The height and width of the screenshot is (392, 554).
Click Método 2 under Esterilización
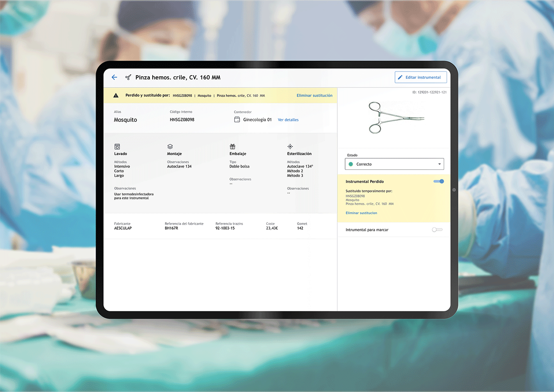tap(295, 171)
